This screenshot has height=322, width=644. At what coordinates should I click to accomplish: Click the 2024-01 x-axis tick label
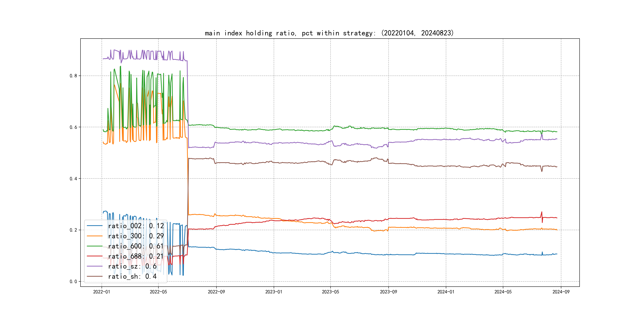(446, 292)
